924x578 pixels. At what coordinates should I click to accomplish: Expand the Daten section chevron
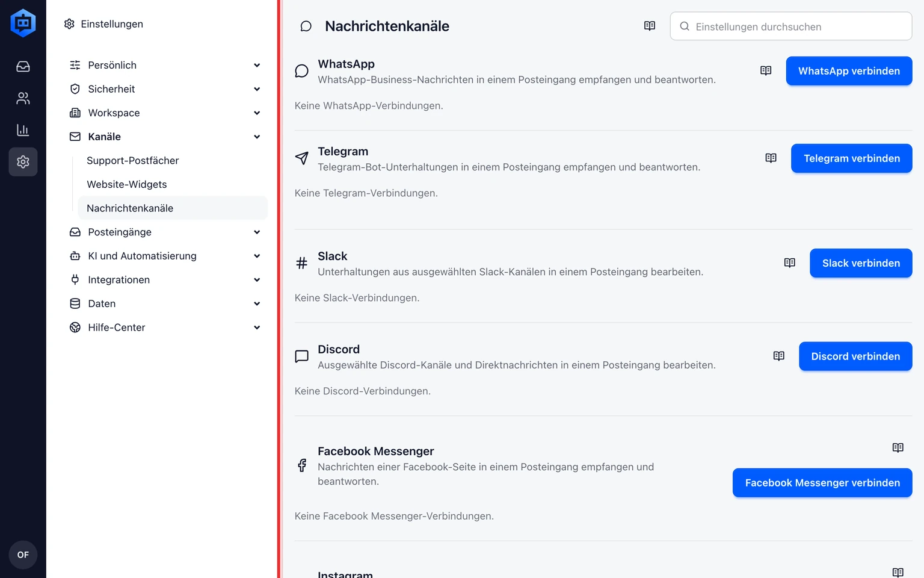[x=257, y=303]
